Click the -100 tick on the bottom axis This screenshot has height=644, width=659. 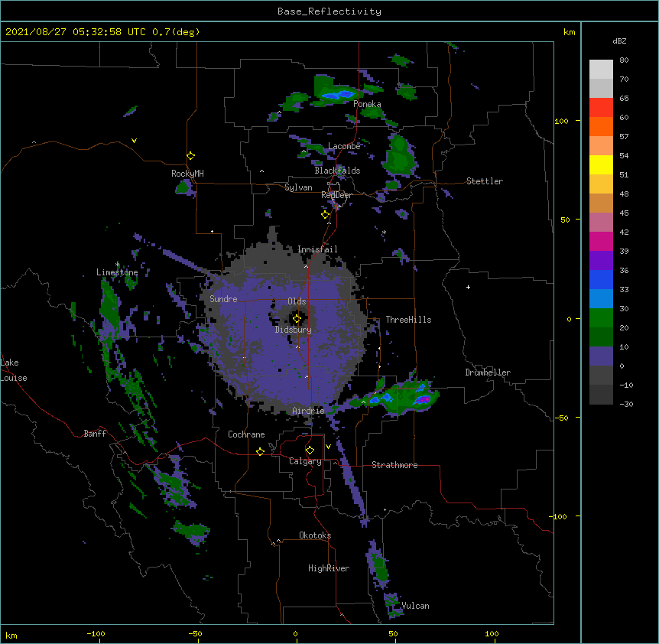(96, 634)
